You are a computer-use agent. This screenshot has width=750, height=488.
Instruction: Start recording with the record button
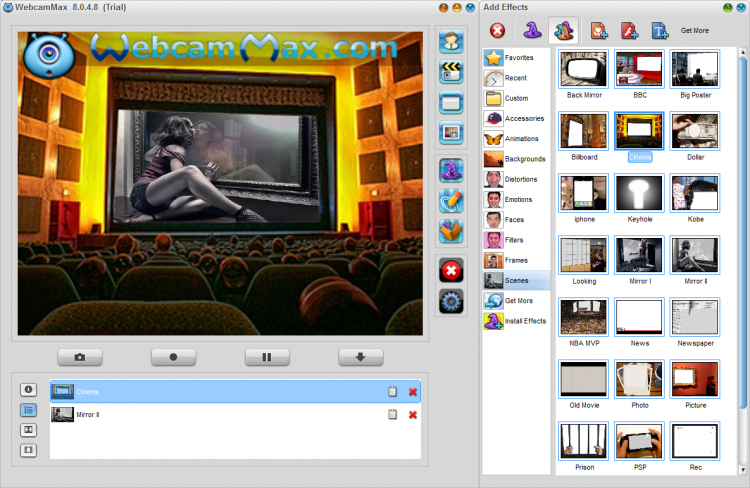pyautogui.click(x=173, y=357)
